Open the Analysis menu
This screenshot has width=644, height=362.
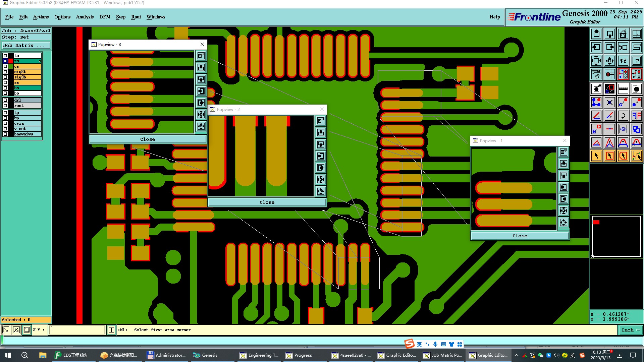[x=85, y=17]
